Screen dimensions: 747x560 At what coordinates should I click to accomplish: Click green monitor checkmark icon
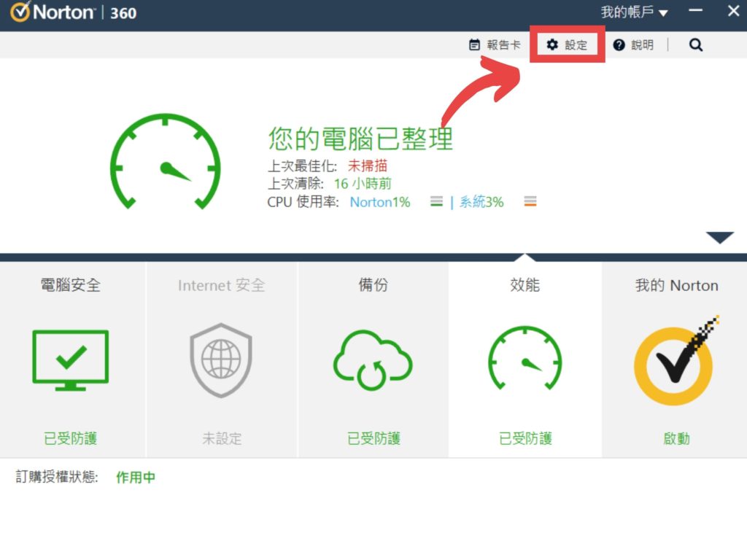[x=71, y=360]
